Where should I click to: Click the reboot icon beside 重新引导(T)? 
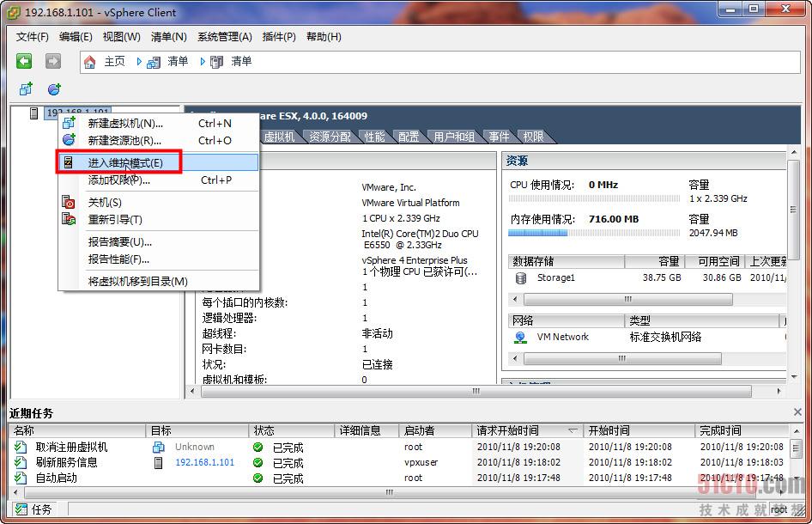coord(69,219)
